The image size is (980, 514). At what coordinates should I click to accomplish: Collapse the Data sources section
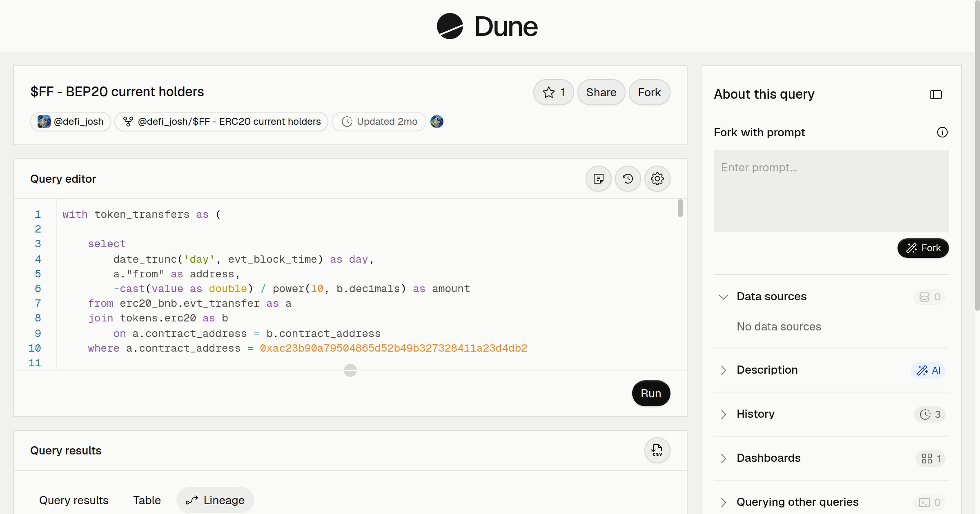tap(723, 297)
